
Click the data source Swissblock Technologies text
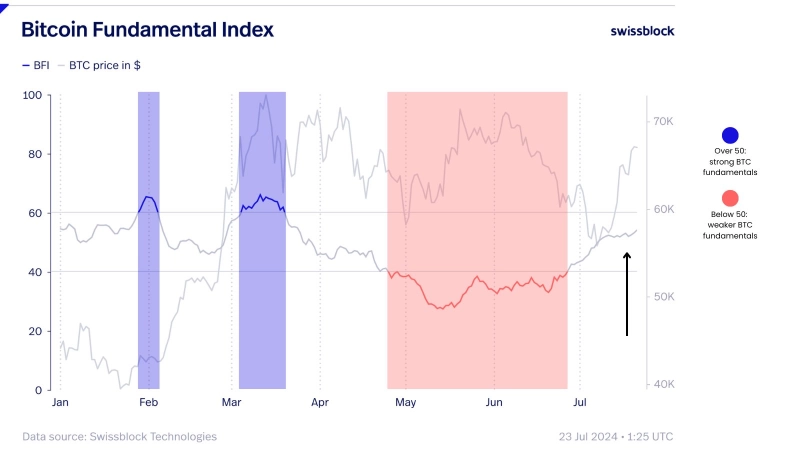coord(119,436)
